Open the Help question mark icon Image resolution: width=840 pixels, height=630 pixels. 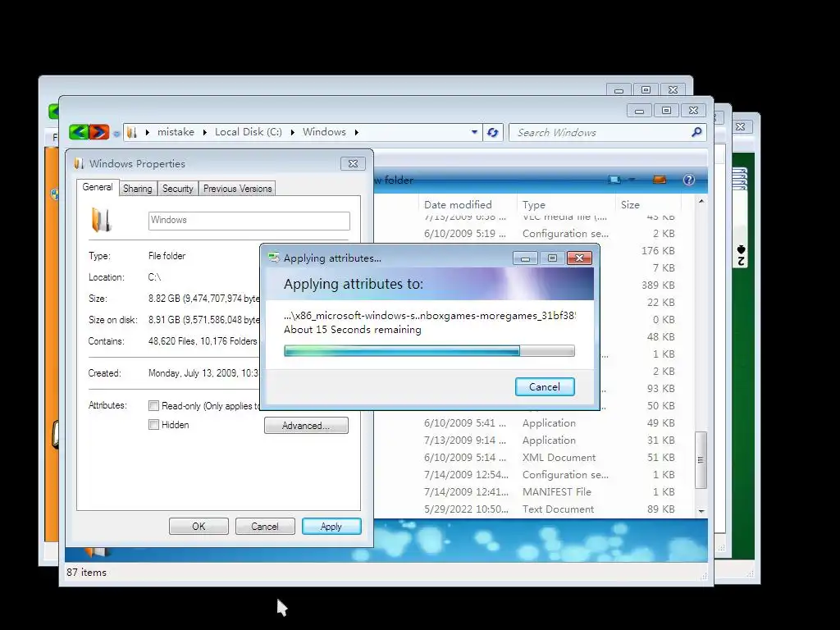pos(689,180)
